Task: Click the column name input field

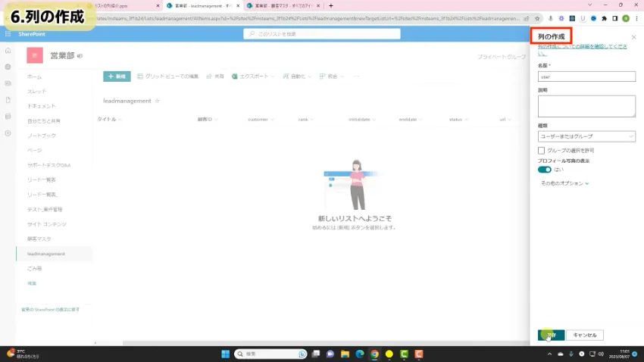Action: (x=586, y=76)
